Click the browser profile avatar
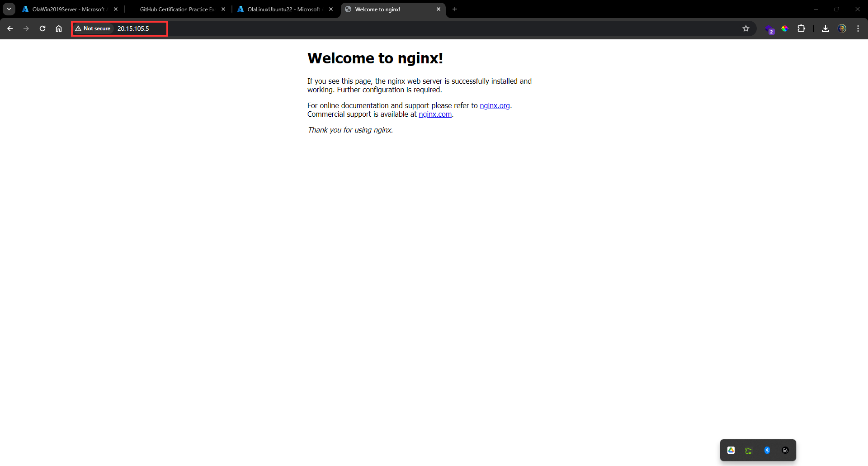This screenshot has height=466, width=868. pos(842,28)
